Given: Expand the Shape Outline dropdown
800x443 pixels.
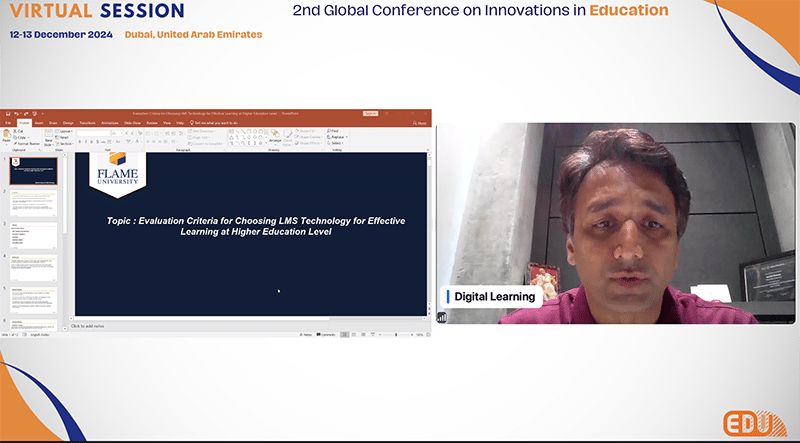Looking at the screenshot, I should 309,137.
